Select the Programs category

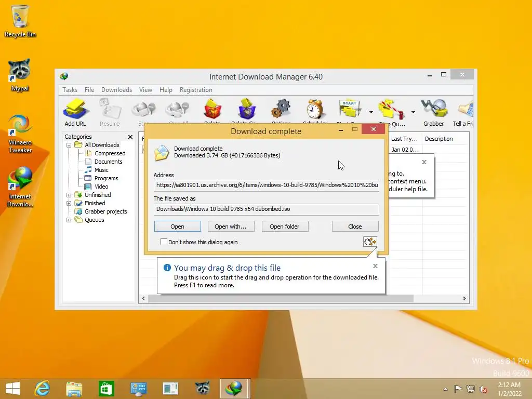pyautogui.click(x=106, y=179)
